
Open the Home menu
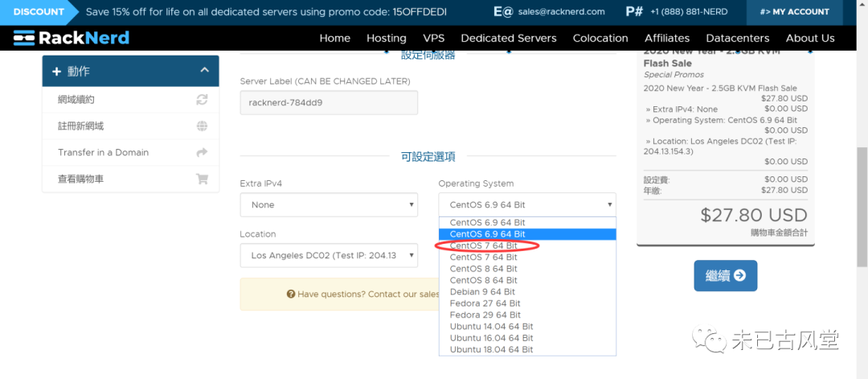335,39
